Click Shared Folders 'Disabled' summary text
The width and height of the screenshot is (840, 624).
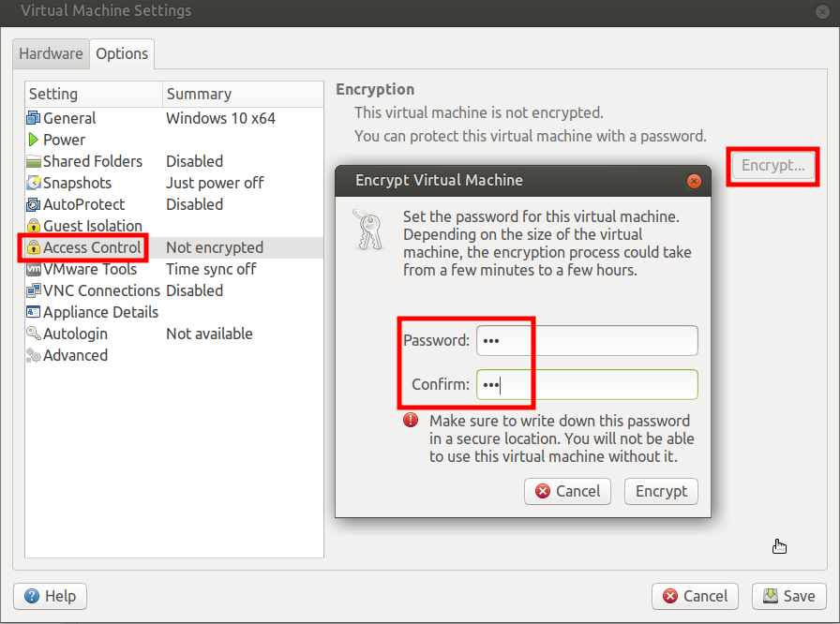(x=194, y=161)
